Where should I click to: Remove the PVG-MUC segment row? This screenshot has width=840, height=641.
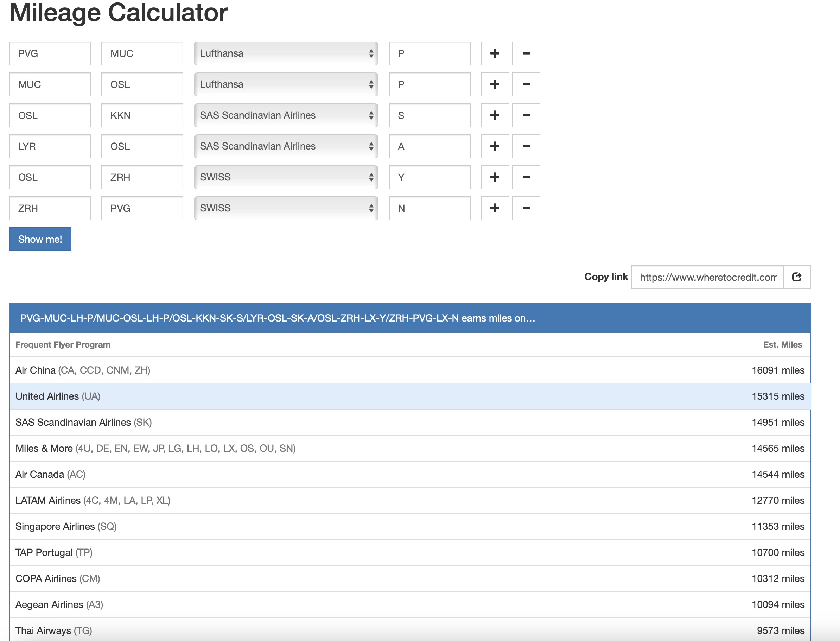[x=526, y=53]
